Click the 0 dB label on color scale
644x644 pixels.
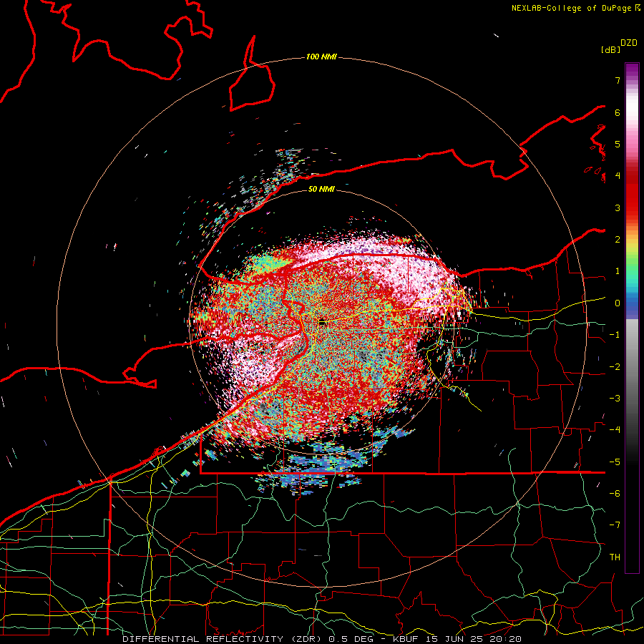pyautogui.click(x=618, y=303)
